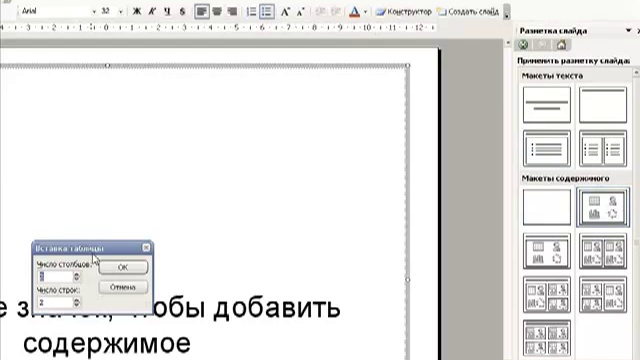This screenshot has height=360, width=640.
Task: Click Число строк input field
Action: 55,302
